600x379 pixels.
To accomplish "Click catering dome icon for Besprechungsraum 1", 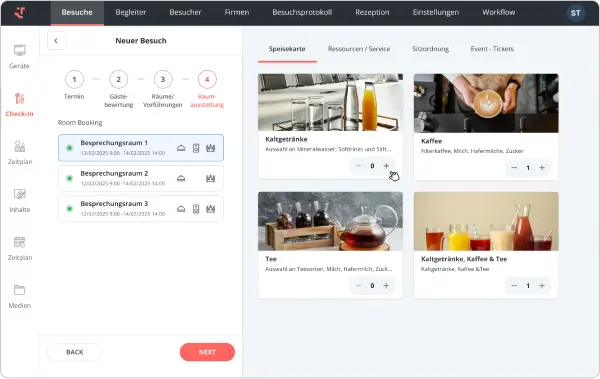I will [x=181, y=148].
